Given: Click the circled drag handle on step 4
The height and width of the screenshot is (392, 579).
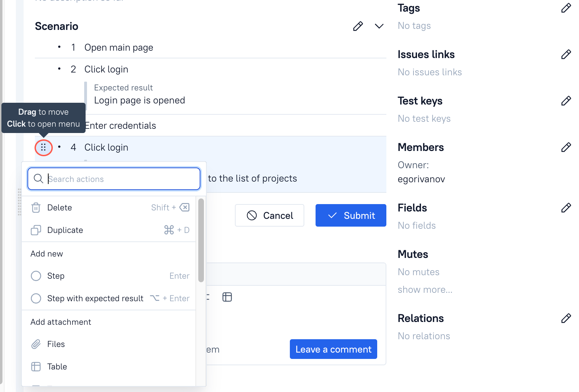Looking at the screenshot, I should (43, 147).
